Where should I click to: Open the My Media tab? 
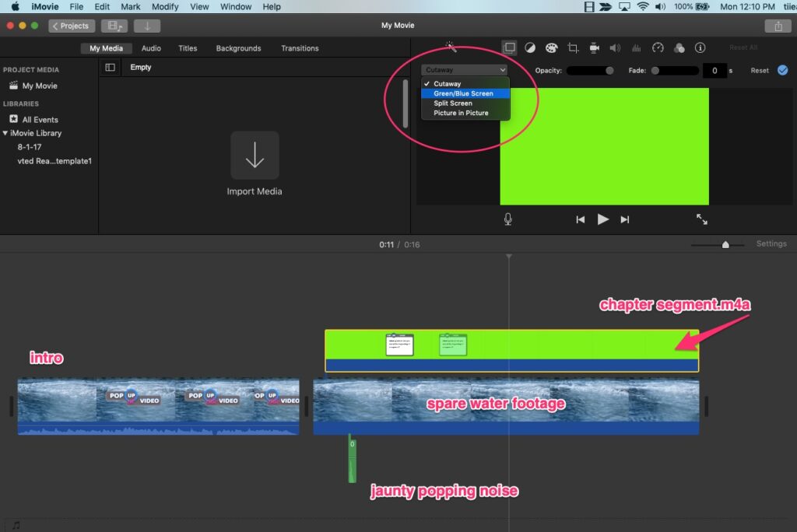[x=106, y=48]
